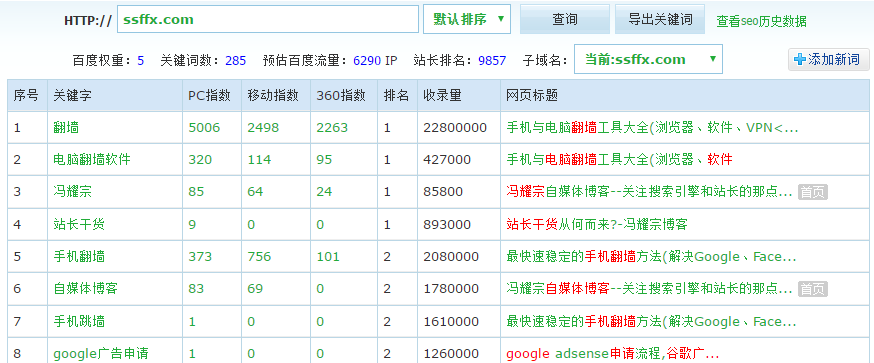Open the keyword 手机翻墙 link
Image resolution: width=874 pixels, height=363 pixels.
79,257
